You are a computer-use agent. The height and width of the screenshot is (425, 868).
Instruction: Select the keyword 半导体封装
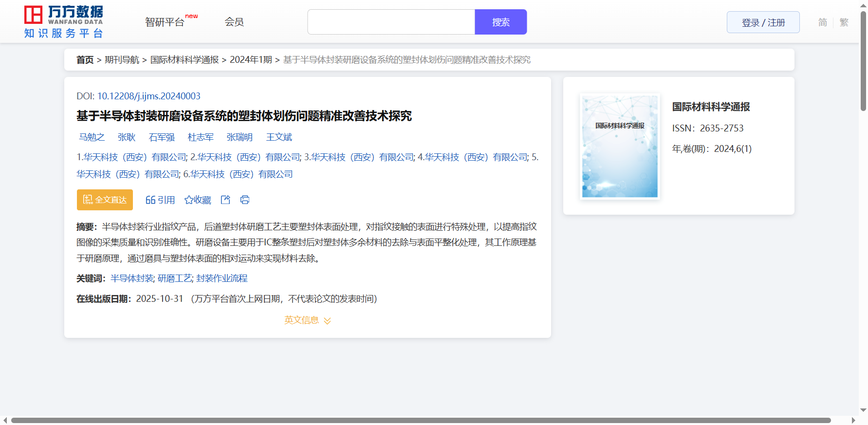pos(132,278)
